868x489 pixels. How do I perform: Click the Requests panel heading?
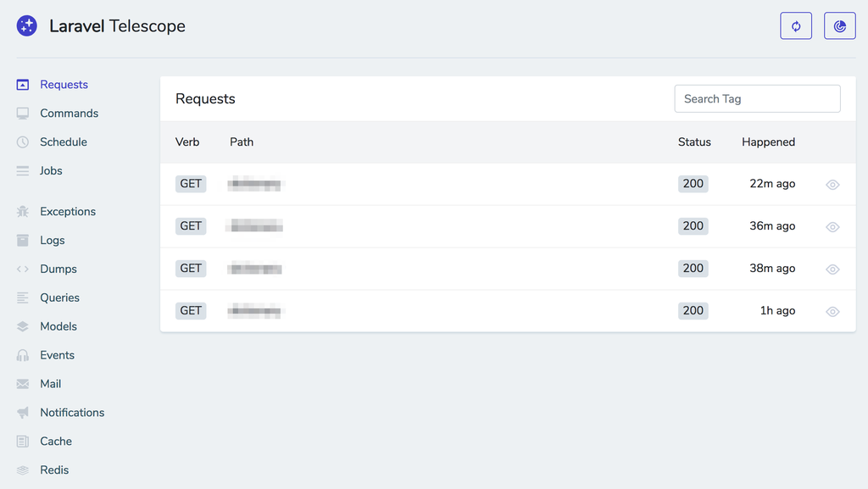[205, 98]
